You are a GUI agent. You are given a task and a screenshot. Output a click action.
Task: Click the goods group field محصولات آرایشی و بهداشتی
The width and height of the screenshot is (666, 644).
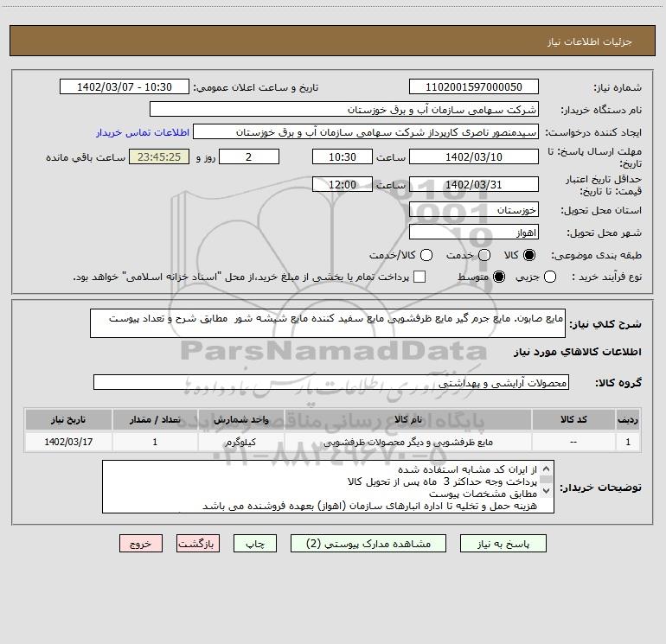point(331,382)
